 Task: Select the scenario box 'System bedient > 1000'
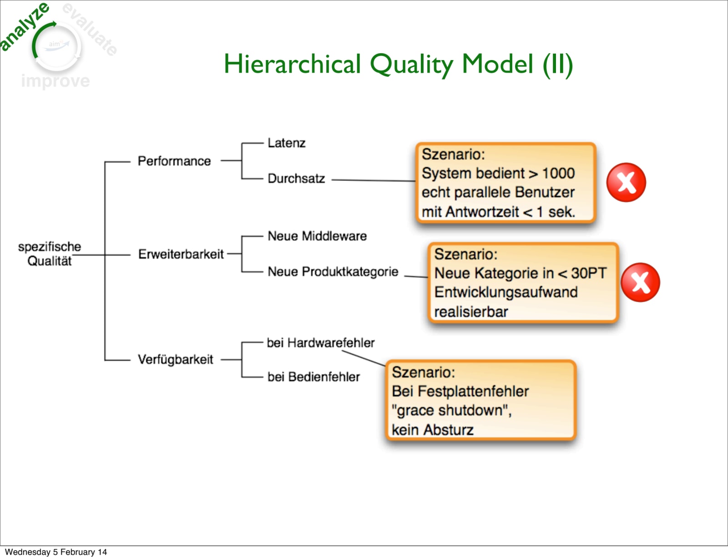coord(506,183)
